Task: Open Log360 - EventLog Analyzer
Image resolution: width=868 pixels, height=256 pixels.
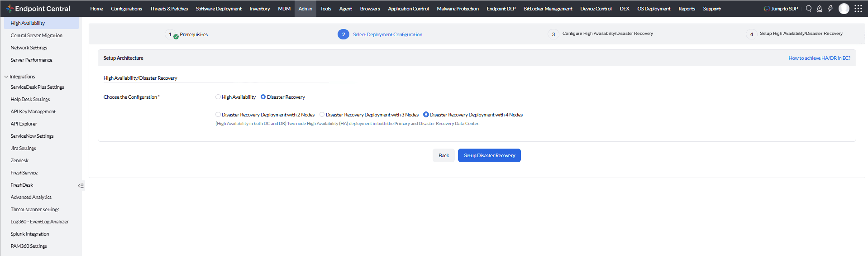Action: pos(40,222)
